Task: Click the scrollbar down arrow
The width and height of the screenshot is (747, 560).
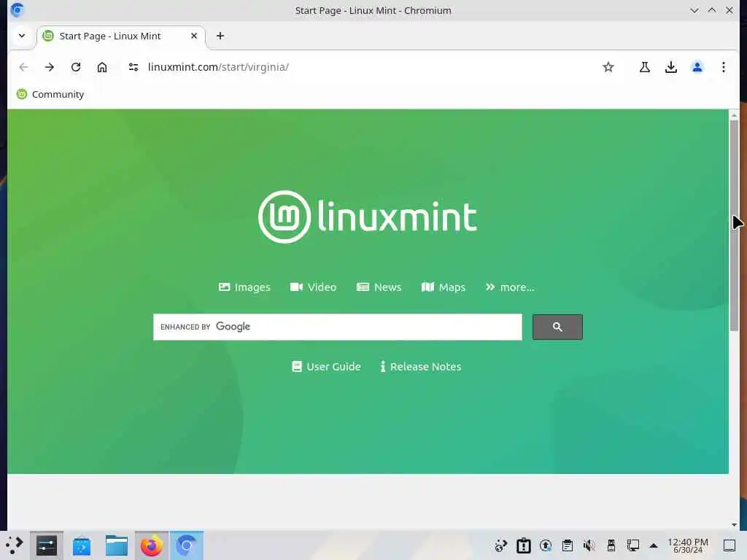Action: [x=734, y=525]
